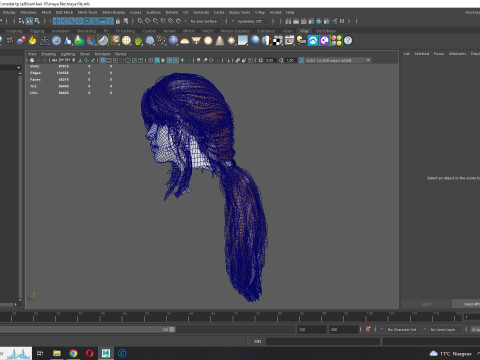Click the green flask shelf icon
Screen dimensions: 480x360
point(79,41)
